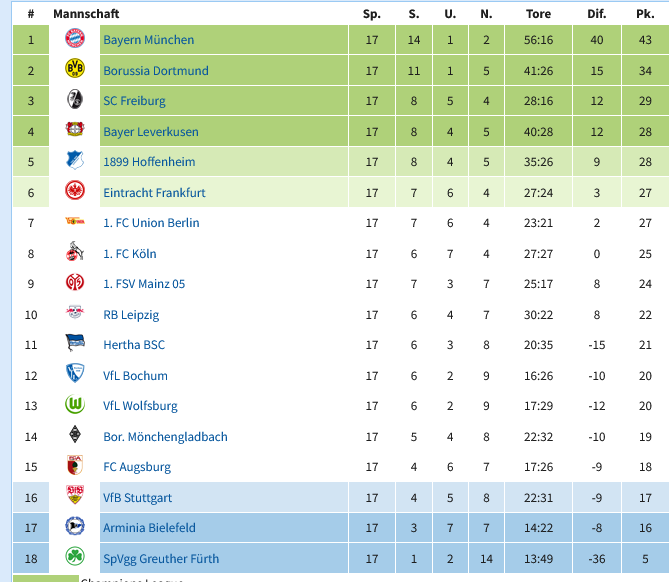This screenshot has height=582, width=669.
Task: Open the 1. FC Union Berlin link
Action: coord(151,223)
